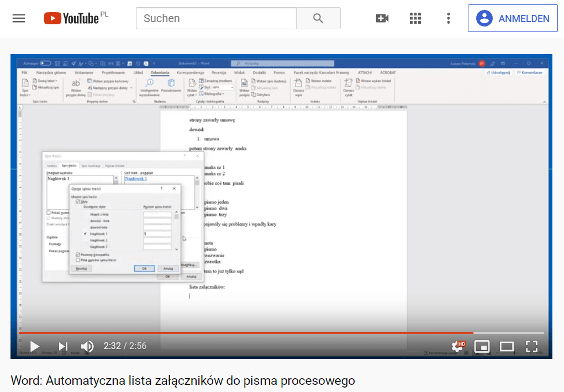Open the create video camera icon
Screen dimensions: 564x392
382,18
